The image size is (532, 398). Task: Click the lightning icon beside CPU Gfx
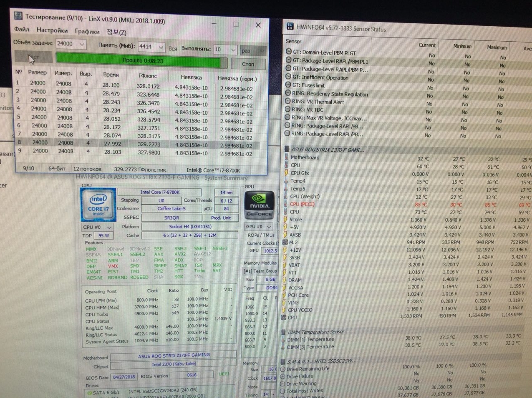pyautogui.click(x=286, y=173)
